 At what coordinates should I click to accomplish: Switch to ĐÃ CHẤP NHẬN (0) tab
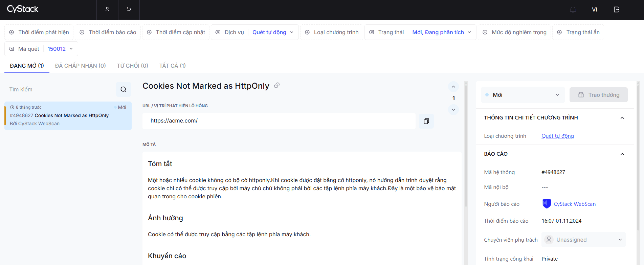tap(81, 66)
